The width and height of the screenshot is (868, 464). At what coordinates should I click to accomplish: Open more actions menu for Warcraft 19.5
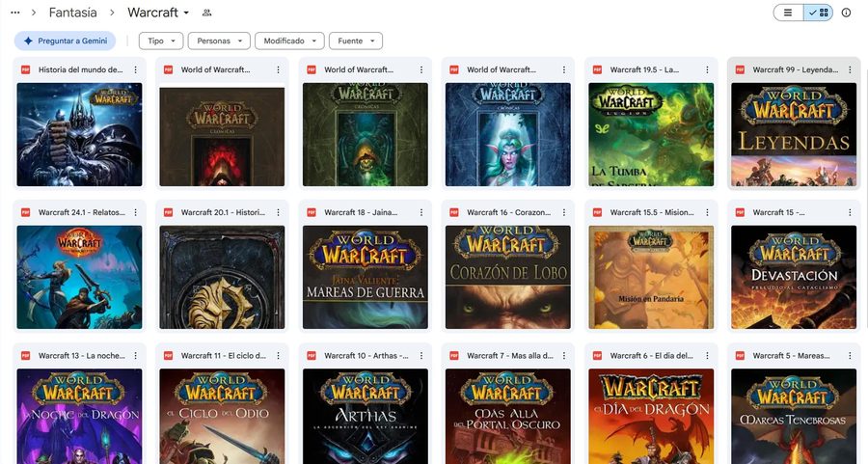coord(707,69)
